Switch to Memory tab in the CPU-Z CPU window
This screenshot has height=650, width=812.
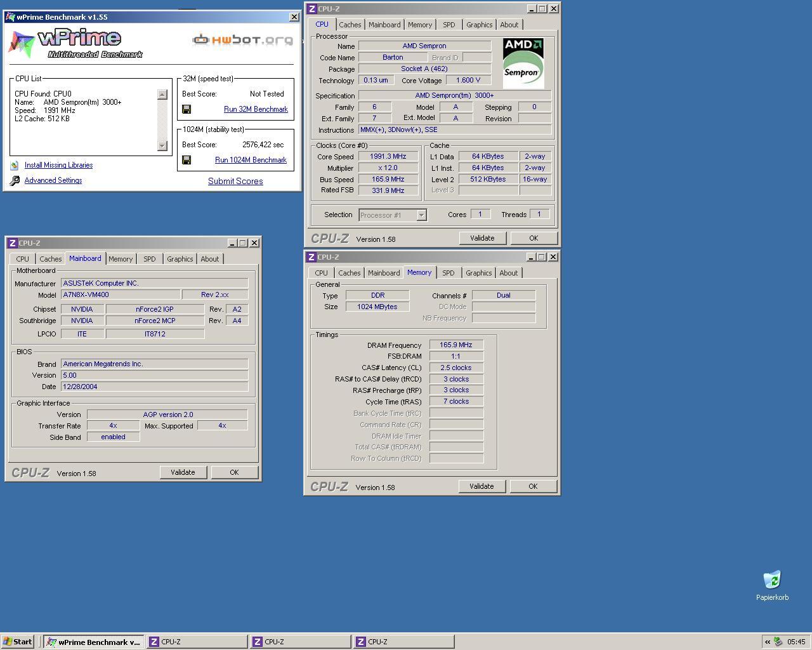[420, 25]
